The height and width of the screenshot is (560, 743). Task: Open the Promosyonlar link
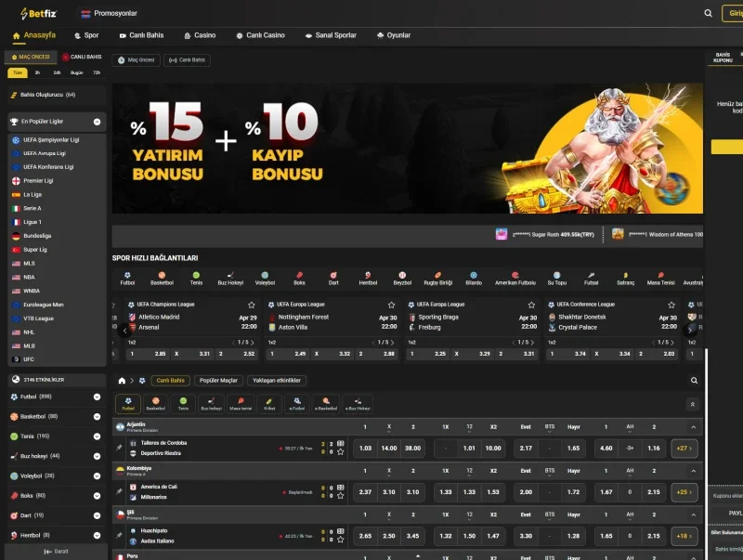click(109, 13)
